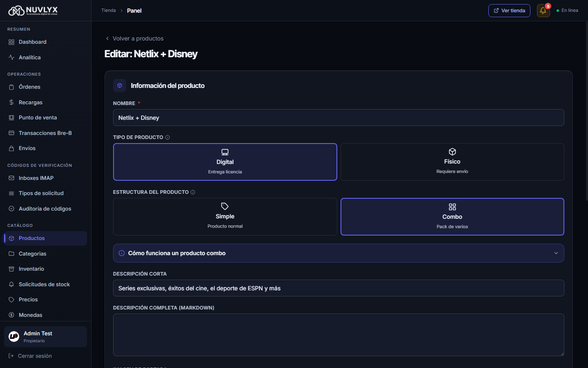
Task: Choose the Combo product structure
Action: point(452,217)
